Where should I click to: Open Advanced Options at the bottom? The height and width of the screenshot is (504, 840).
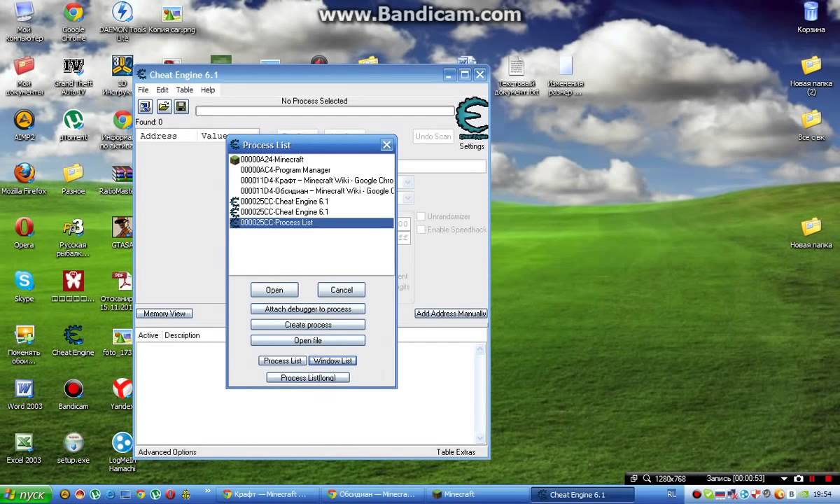[167, 452]
